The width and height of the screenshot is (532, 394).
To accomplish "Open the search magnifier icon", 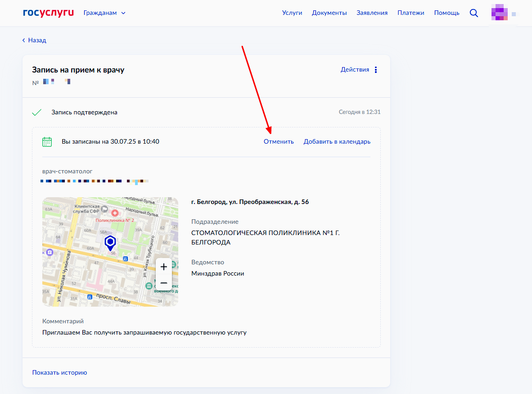I will pos(473,13).
